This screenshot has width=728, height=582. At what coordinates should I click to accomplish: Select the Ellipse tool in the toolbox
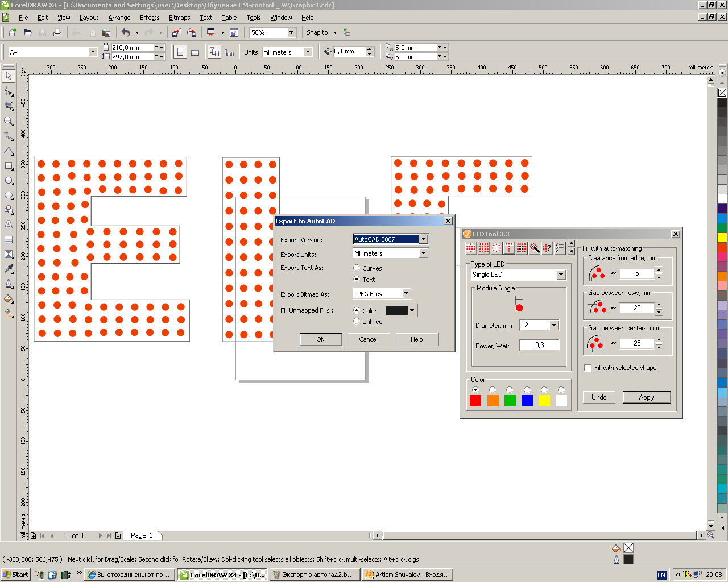(9, 181)
